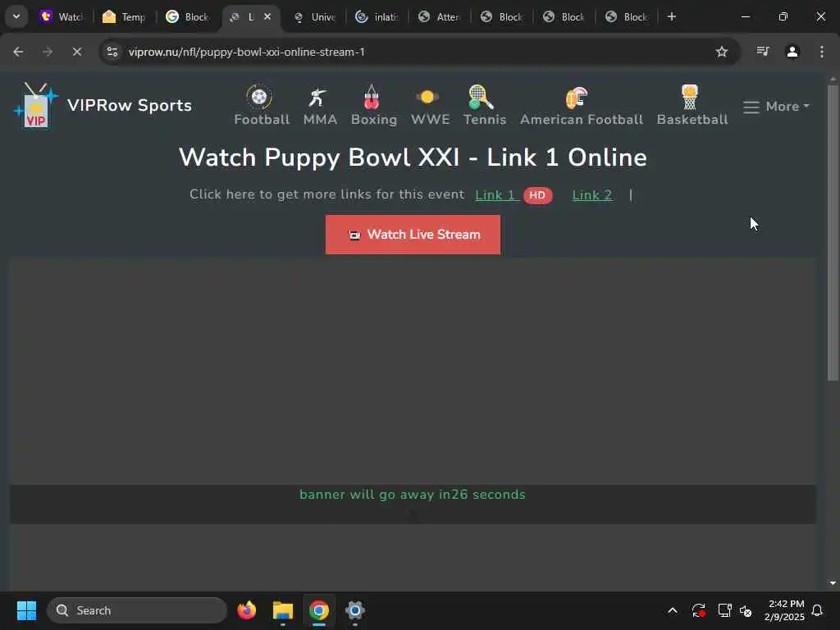The width and height of the screenshot is (840, 630).
Task: Switch to the Unive tab
Action: (x=315, y=17)
